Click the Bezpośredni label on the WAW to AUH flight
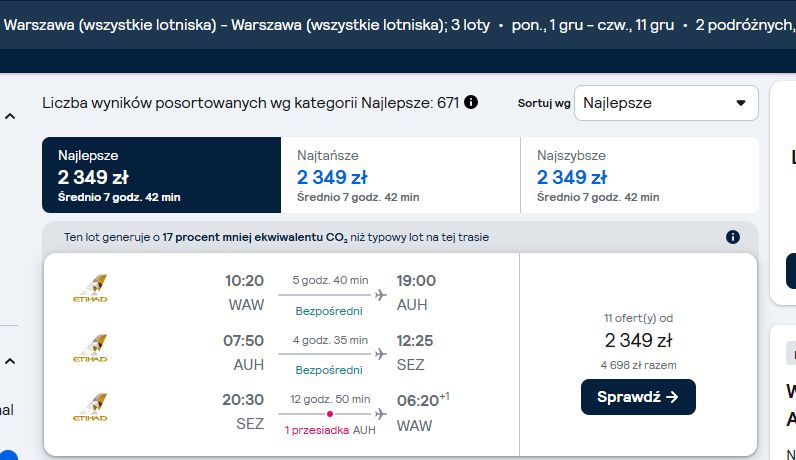The height and width of the screenshot is (460, 796). (x=329, y=311)
